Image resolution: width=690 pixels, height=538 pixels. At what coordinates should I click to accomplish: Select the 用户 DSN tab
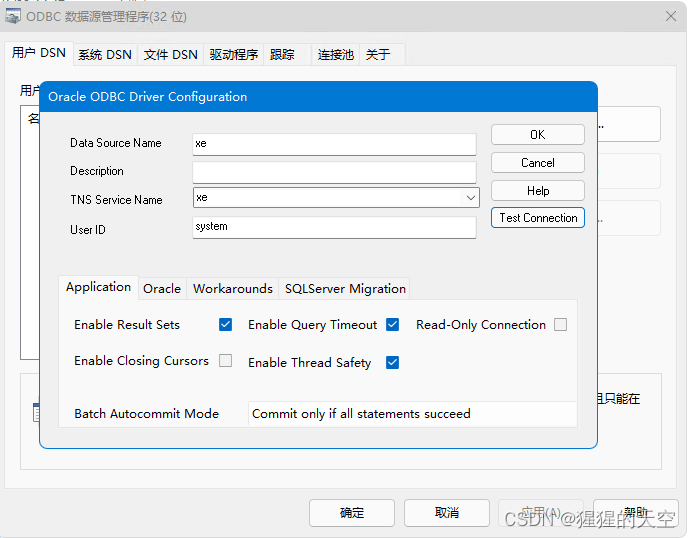[x=39, y=53]
